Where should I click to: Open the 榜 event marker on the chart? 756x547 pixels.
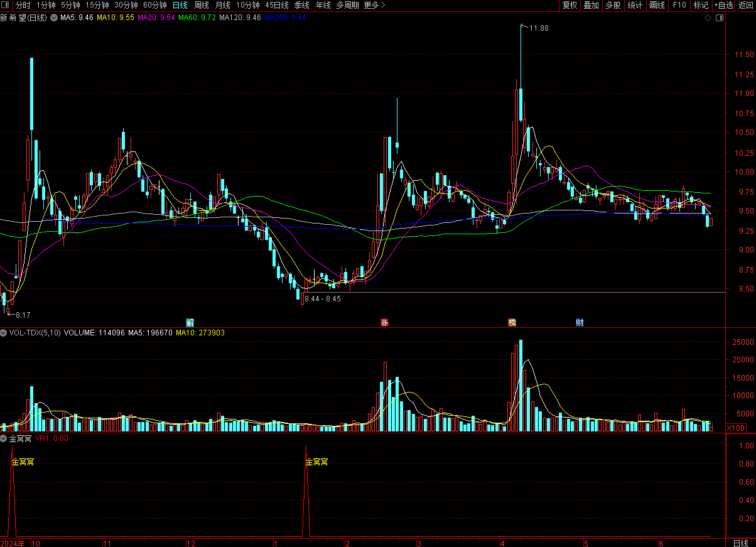pos(512,323)
